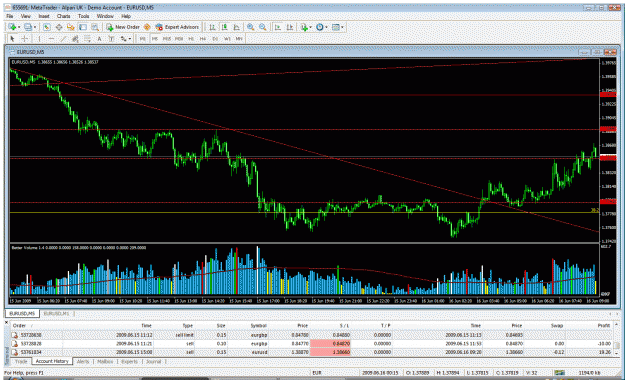
Task: Open the Profiles toolbar icon
Action: click(28, 27)
